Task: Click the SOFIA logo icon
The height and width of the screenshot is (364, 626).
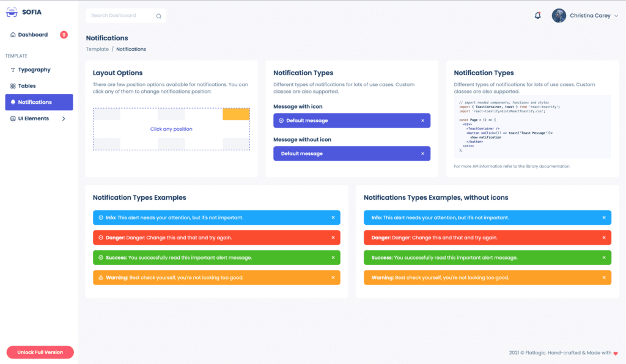Action: (x=12, y=12)
